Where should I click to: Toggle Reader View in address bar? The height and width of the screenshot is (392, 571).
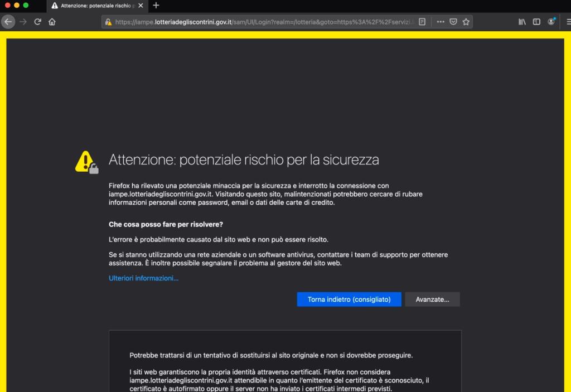[422, 22]
